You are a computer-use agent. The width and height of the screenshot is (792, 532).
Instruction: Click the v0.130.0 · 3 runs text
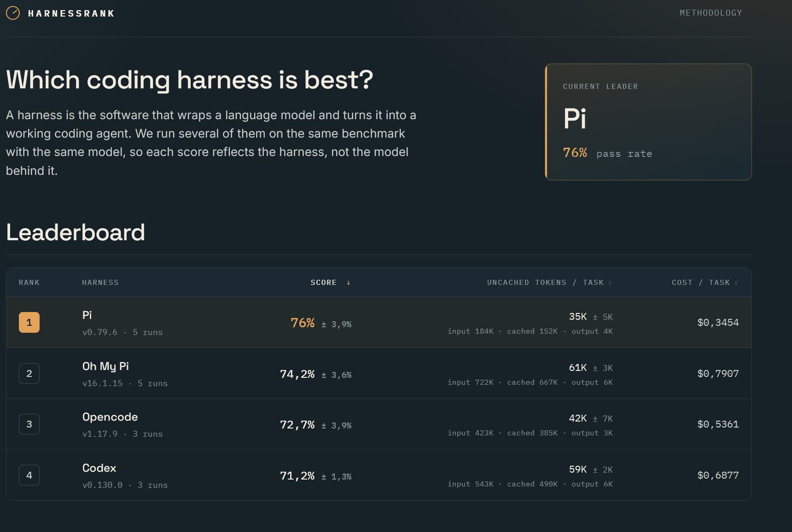click(x=125, y=485)
